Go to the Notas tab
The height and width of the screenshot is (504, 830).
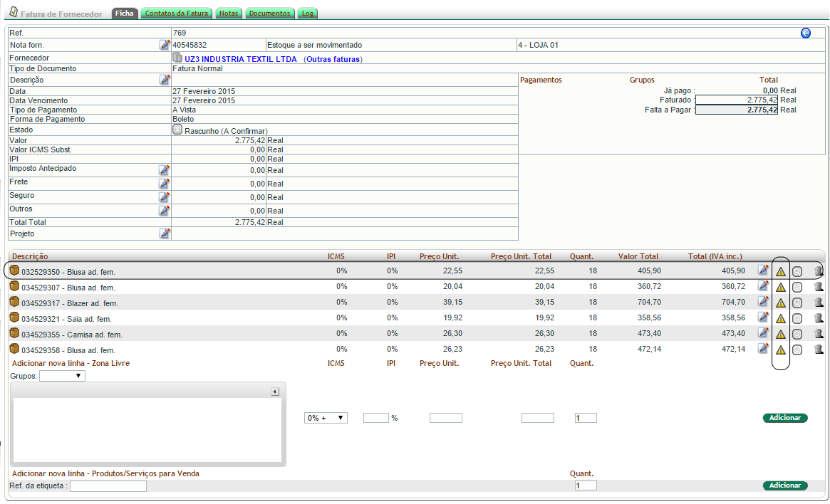tap(229, 14)
